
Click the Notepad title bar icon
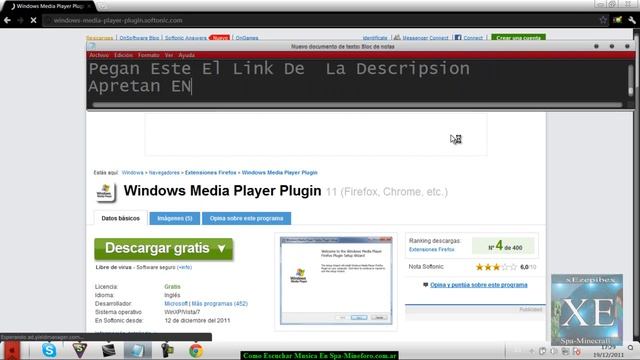91,46
